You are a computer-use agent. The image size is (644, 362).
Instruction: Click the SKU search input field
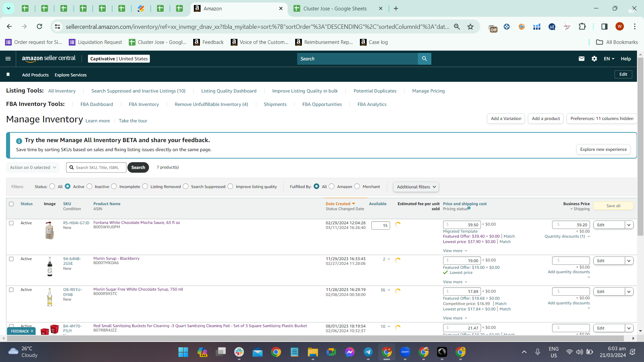click(x=96, y=167)
